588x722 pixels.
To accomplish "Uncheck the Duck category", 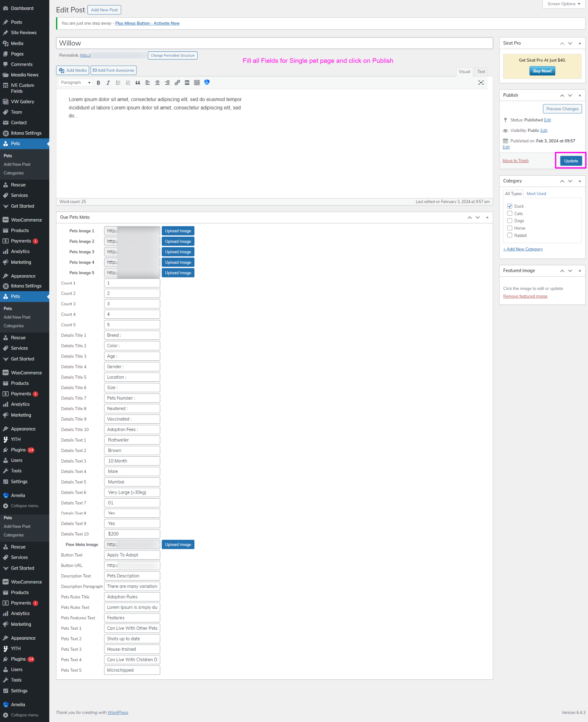I will [x=510, y=206].
